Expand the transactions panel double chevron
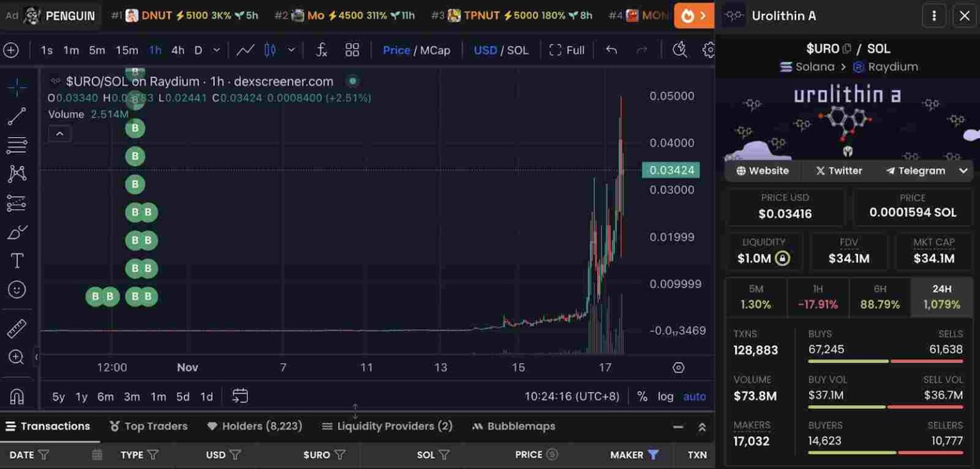 tap(702, 427)
